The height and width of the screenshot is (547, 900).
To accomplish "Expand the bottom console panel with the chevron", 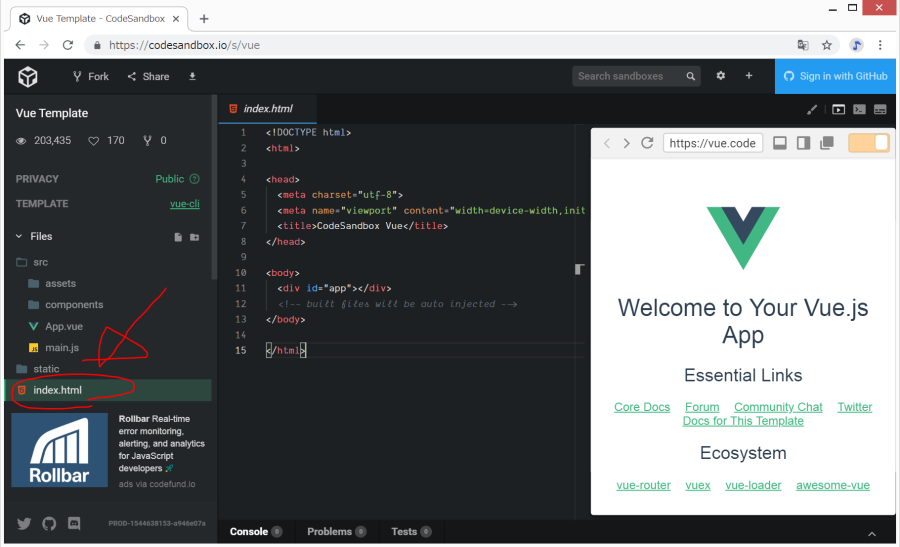I will coord(871,533).
